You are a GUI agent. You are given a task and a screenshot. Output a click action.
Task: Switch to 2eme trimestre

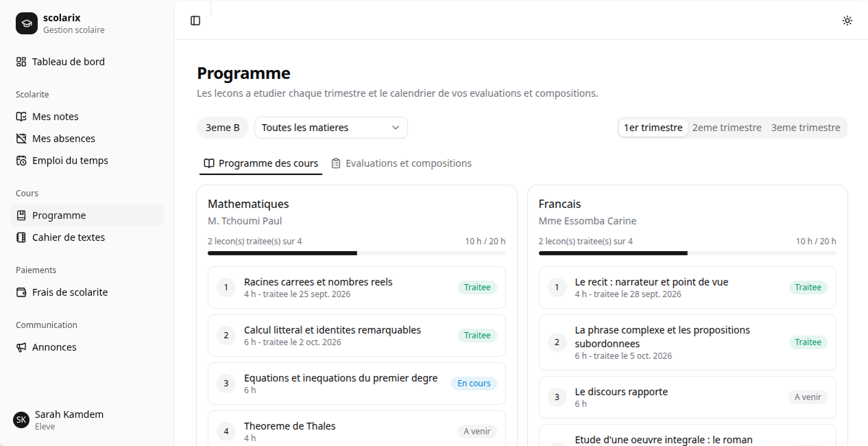pyautogui.click(x=727, y=128)
